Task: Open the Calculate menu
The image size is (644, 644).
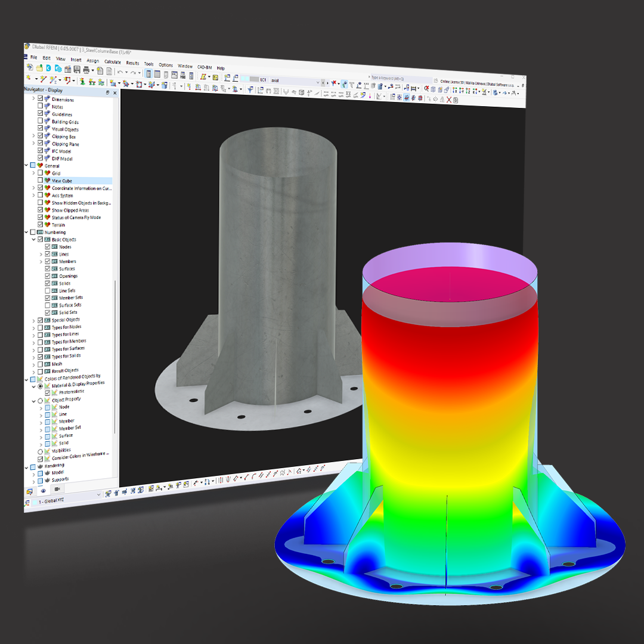Action: (112, 63)
